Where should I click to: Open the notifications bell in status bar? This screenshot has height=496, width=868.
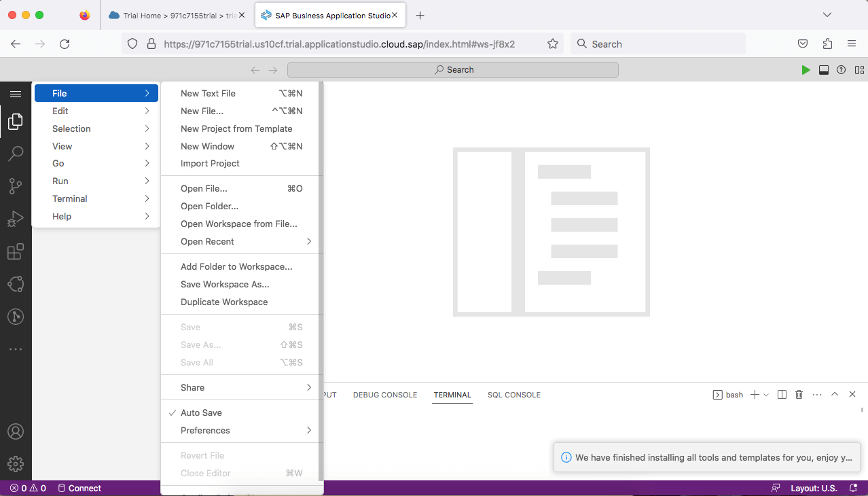[x=853, y=488]
